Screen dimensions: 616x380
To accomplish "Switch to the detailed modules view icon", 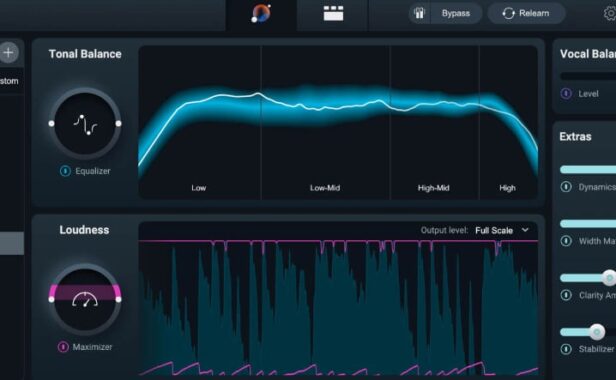I will (333, 13).
